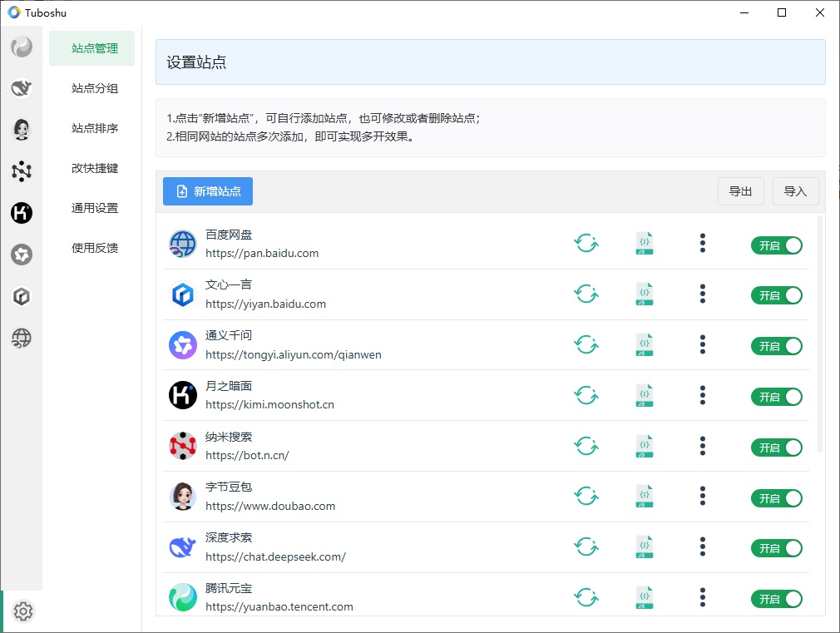Select the 改快捷键 menu item
840x633 pixels.
pos(94,168)
